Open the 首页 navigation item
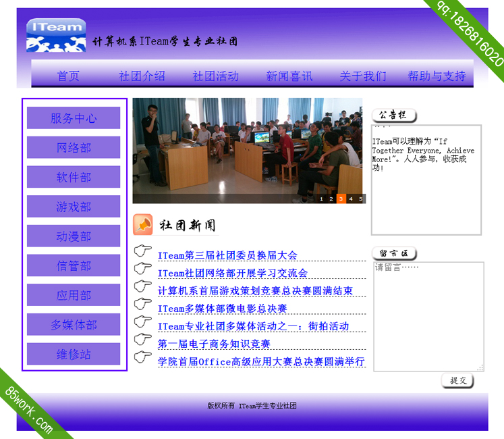Image resolution: width=504 pixels, height=439 pixels. [x=68, y=76]
